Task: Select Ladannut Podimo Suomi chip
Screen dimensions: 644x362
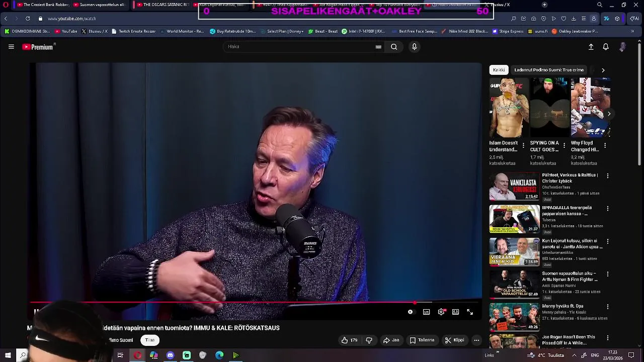Action: point(549,70)
